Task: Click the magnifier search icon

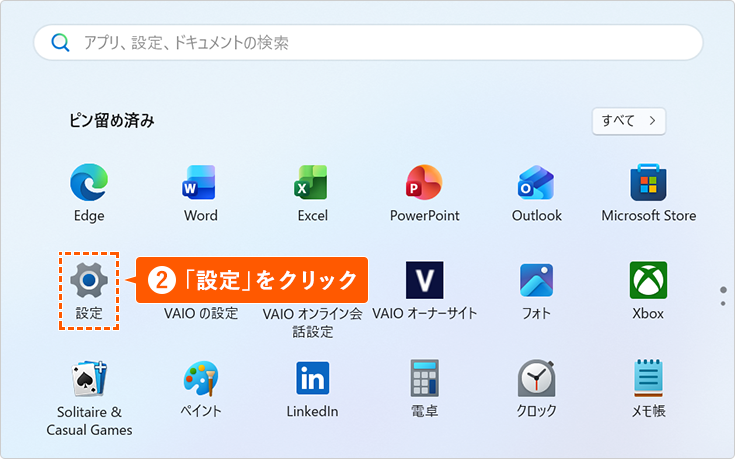Action: pos(61,43)
